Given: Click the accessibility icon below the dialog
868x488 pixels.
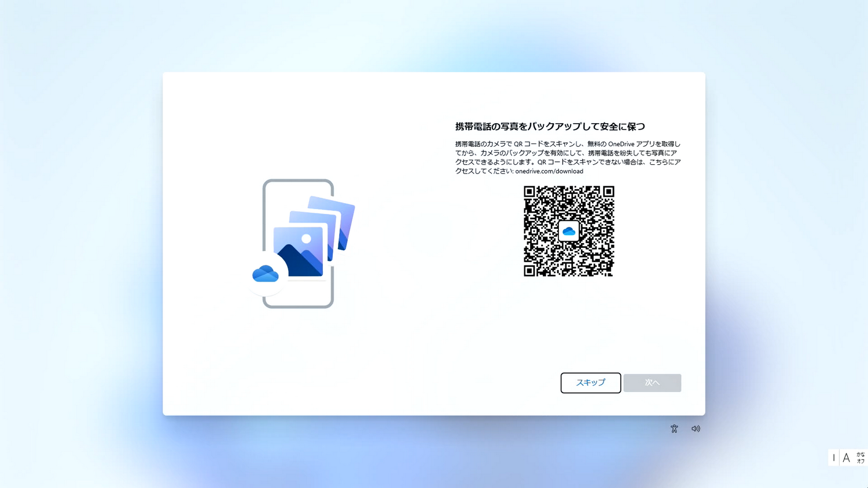Looking at the screenshot, I should (674, 428).
